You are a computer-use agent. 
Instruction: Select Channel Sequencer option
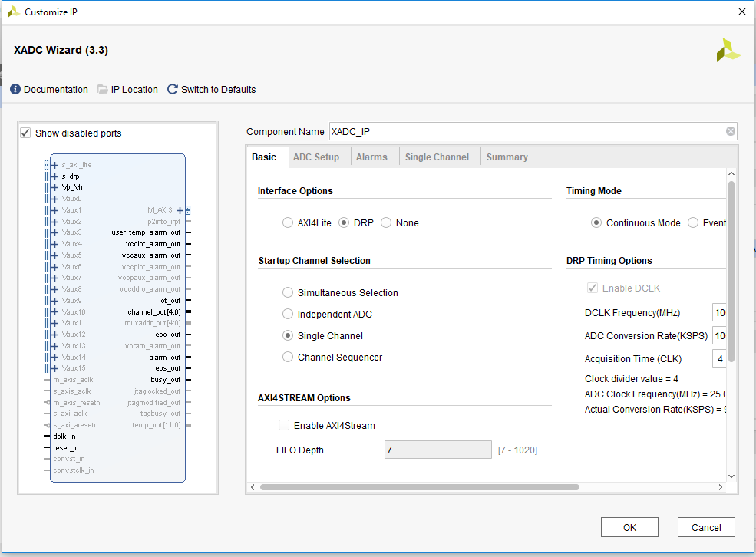point(287,357)
